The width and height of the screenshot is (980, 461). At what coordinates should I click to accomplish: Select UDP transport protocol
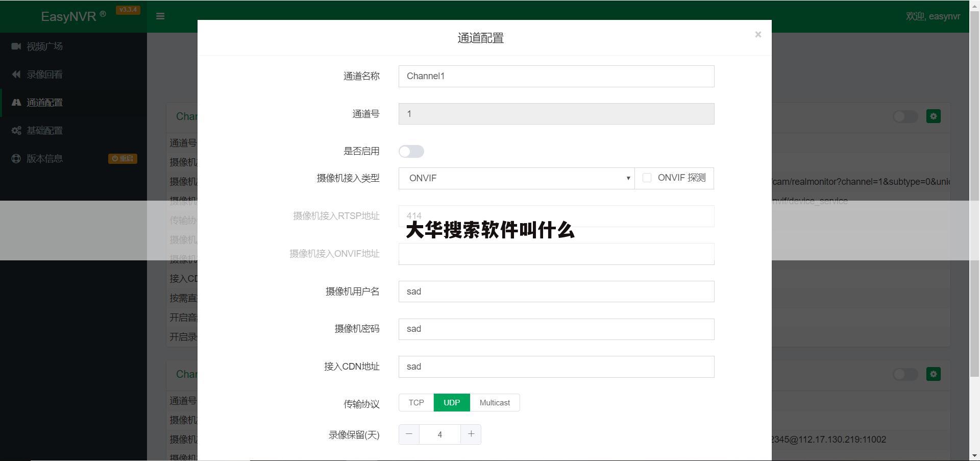tap(452, 403)
